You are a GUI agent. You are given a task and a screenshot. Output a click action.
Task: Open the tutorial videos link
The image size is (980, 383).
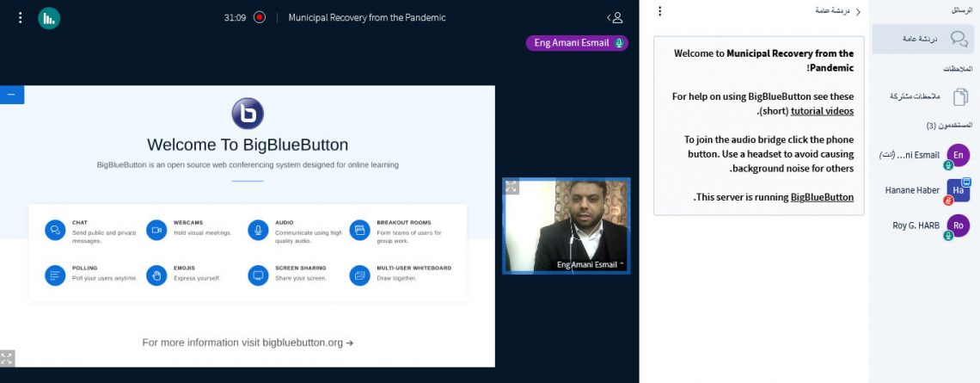click(822, 110)
